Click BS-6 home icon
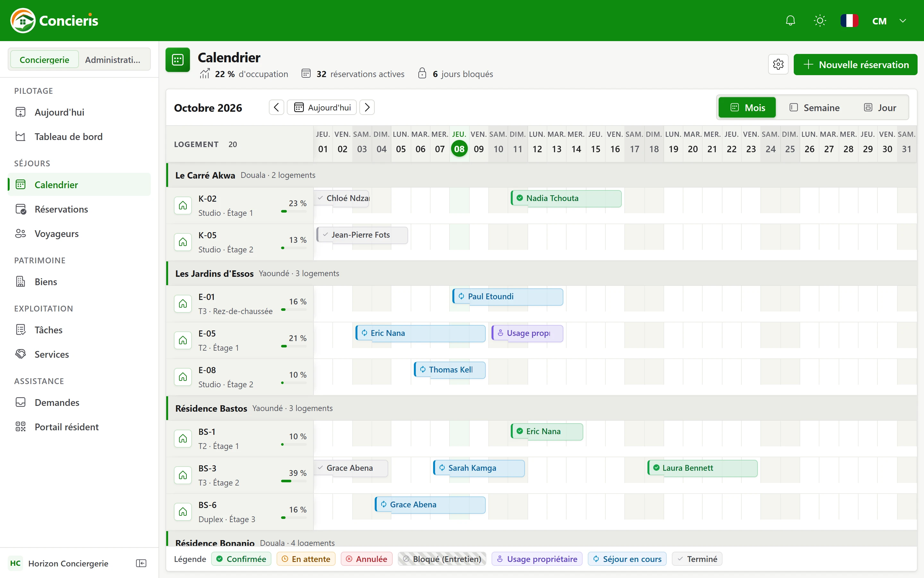 pyautogui.click(x=183, y=512)
